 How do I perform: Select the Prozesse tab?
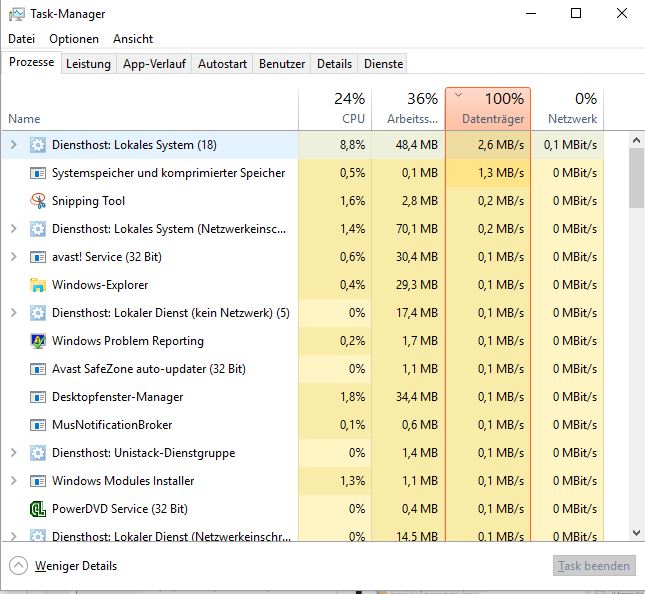(x=32, y=62)
